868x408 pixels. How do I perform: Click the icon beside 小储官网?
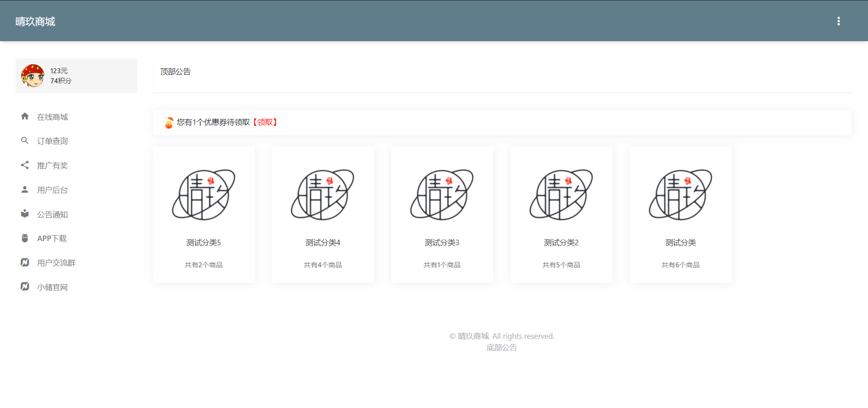coord(25,287)
